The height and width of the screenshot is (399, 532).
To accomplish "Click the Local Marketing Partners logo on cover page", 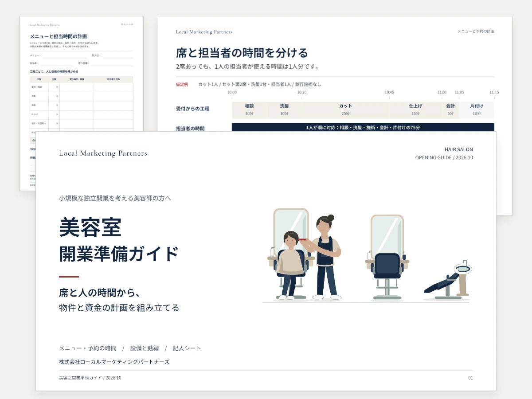I will click(103, 153).
